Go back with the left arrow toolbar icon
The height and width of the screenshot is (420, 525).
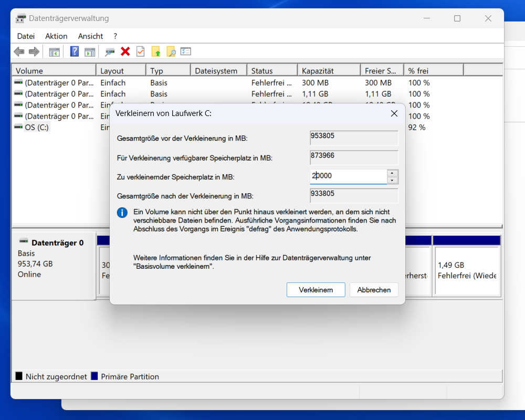[19, 51]
